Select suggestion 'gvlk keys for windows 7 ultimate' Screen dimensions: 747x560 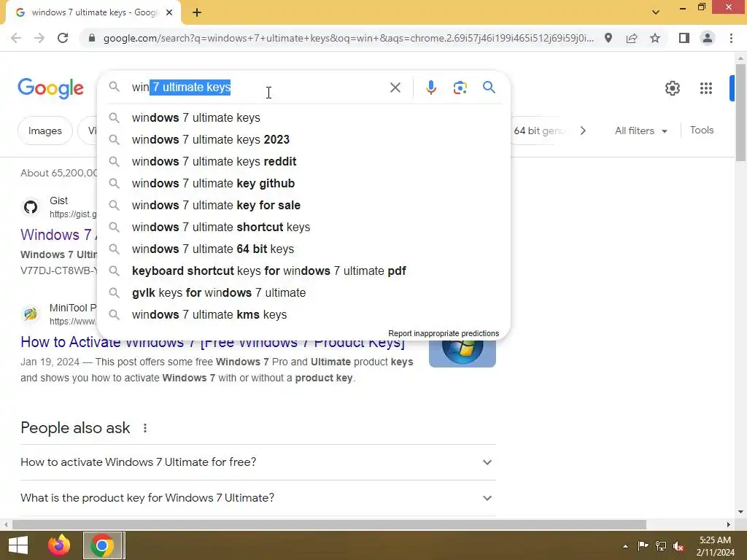303,293
